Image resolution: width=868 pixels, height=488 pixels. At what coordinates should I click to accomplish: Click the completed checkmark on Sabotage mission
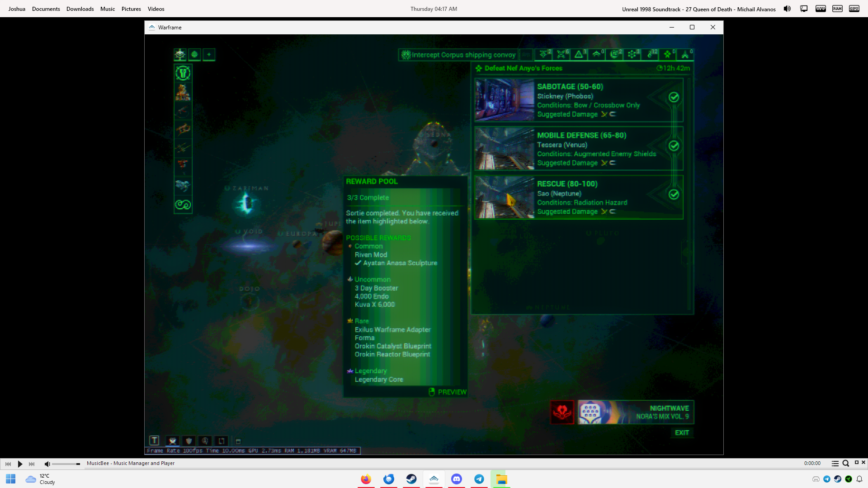(674, 97)
